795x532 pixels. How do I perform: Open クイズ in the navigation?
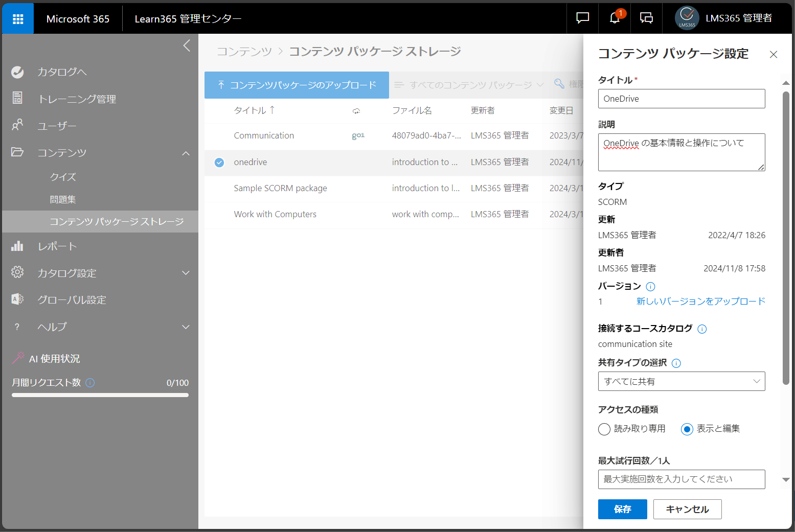point(63,177)
